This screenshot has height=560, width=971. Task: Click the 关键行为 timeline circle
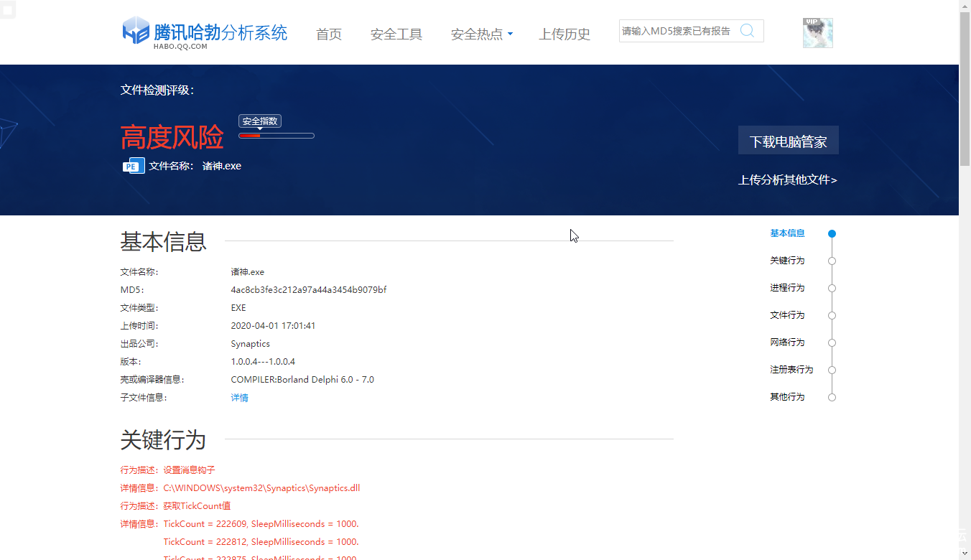pos(832,261)
